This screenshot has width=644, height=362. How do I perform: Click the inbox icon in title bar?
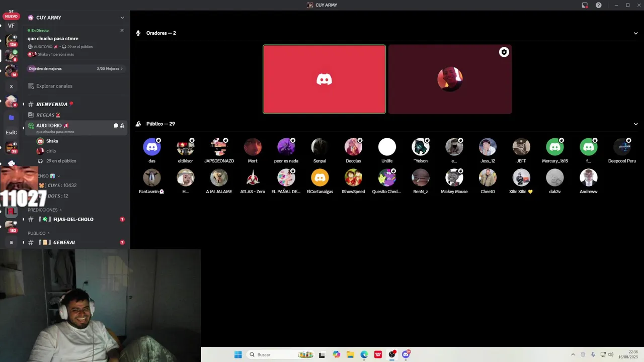tap(585, 5)
